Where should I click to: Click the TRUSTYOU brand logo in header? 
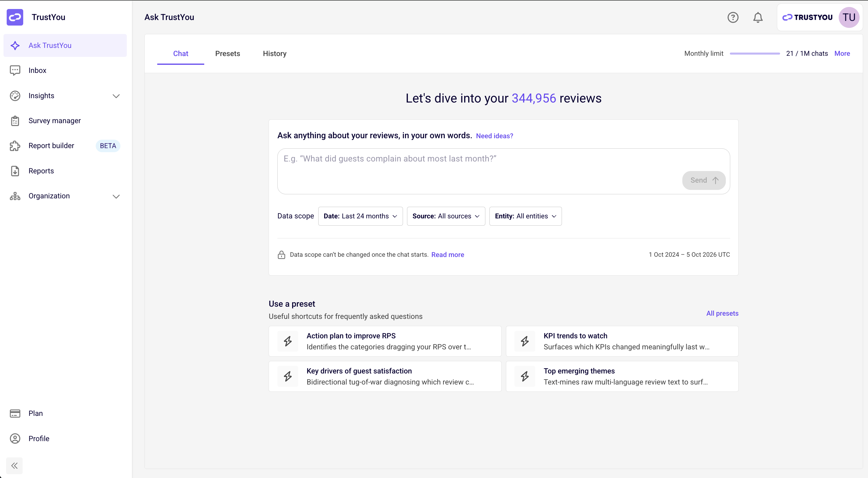(x=807, y=17)
